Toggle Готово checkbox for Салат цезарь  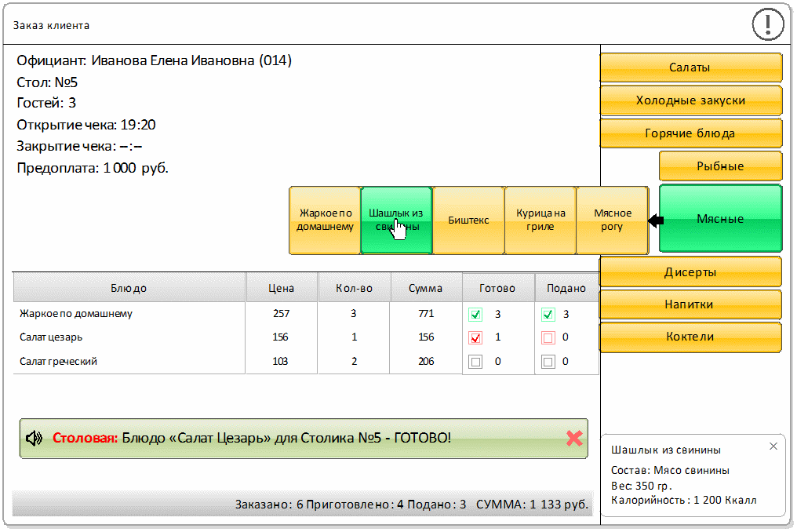475,337
